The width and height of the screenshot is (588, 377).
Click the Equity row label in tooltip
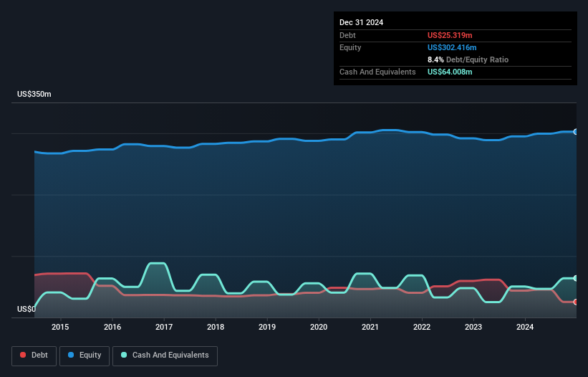tap(350, 47)
